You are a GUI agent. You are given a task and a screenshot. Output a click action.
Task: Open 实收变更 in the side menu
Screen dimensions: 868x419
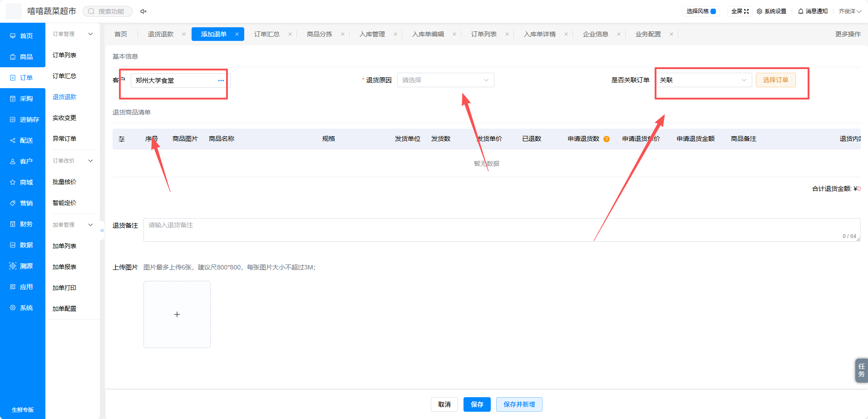[x=64, y=118]
